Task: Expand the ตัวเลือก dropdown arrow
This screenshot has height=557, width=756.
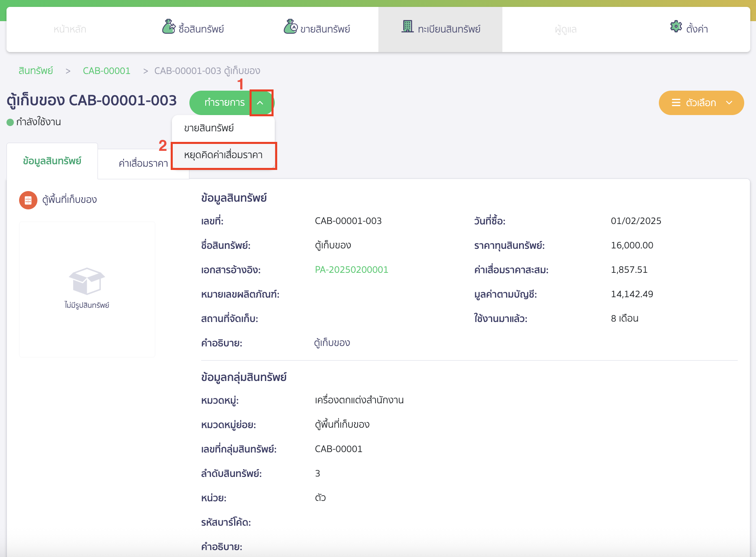Action: [729, 103]
